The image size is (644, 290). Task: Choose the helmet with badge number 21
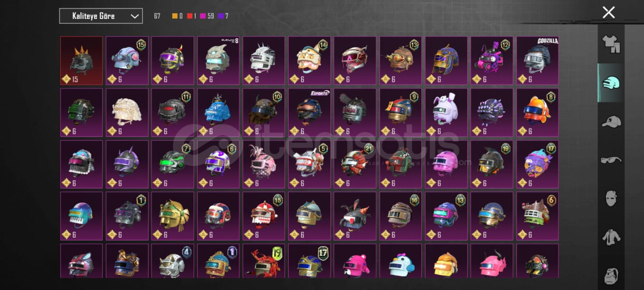355,164
